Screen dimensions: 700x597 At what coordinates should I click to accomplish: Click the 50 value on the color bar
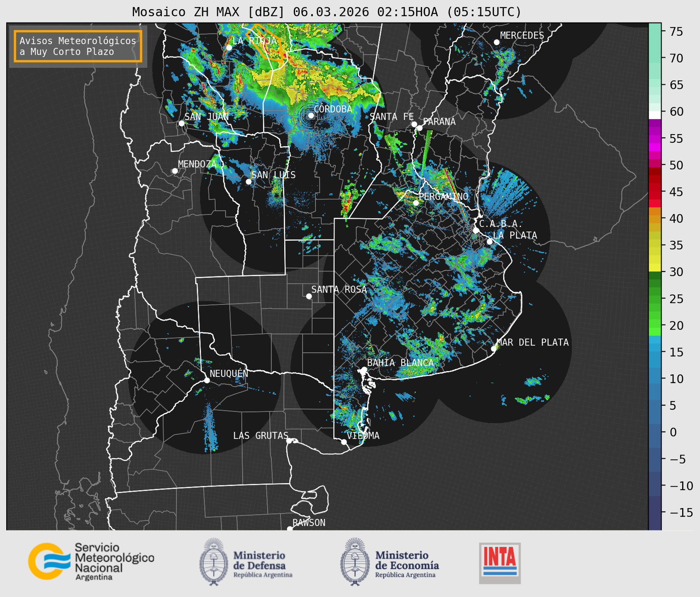point(676,165)
